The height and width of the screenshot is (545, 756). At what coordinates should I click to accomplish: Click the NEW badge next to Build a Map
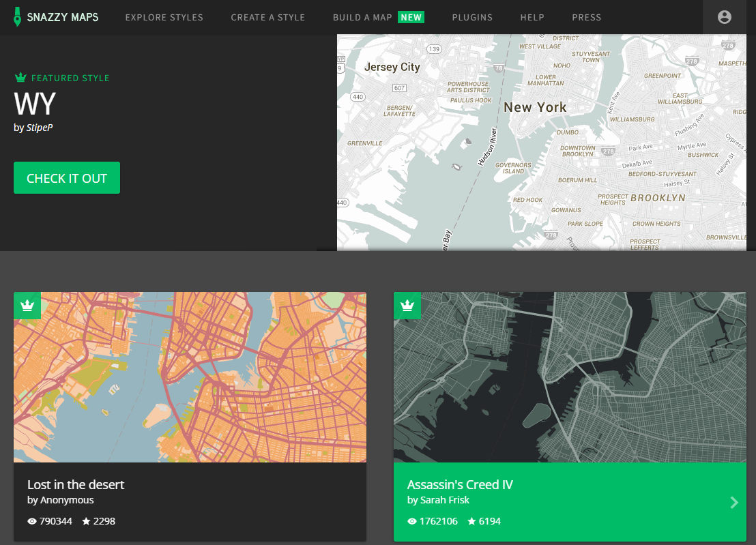coord(411,17)
